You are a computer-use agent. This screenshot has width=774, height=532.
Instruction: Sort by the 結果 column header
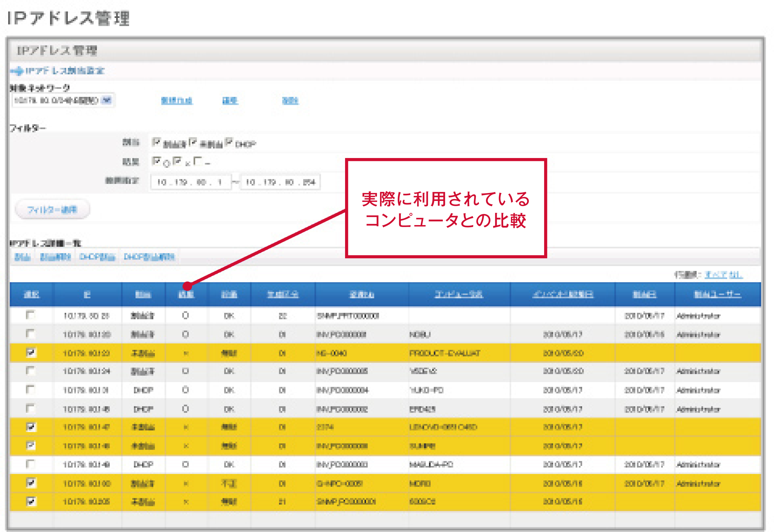point(186,294)
